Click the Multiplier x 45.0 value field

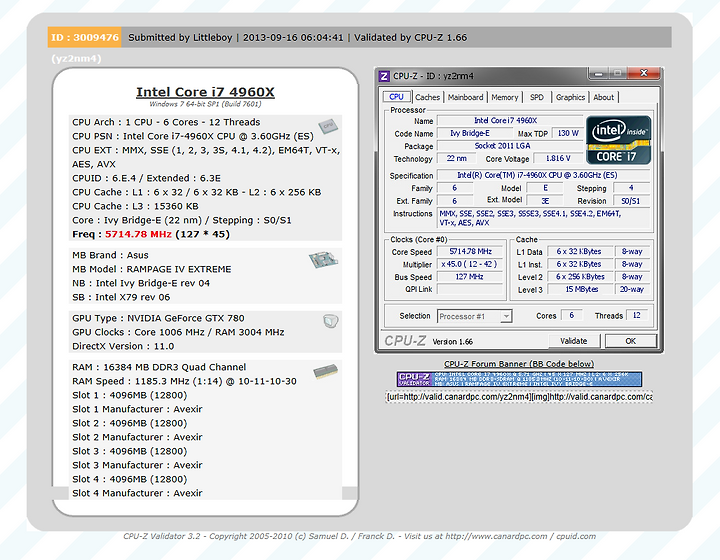point(470,264)
